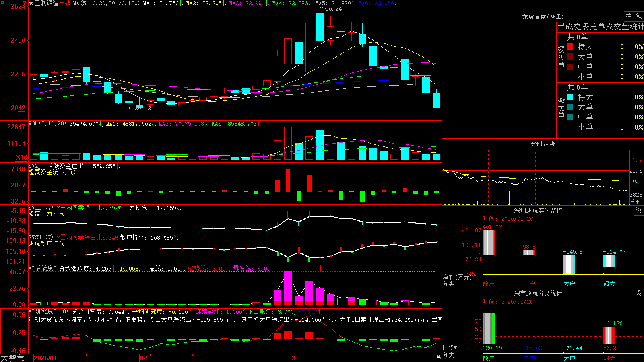The image size is (644, 362).
Task: Click the 02 month timeline marker
Action: (x=143, y=358)
